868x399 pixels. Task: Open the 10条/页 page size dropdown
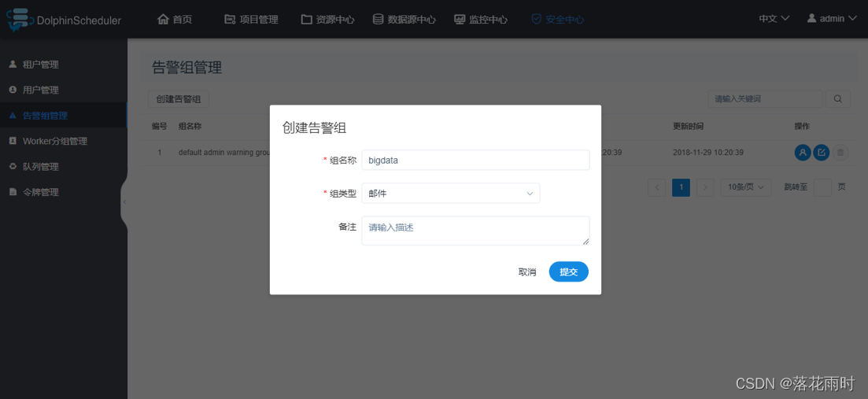coord(746,187)
